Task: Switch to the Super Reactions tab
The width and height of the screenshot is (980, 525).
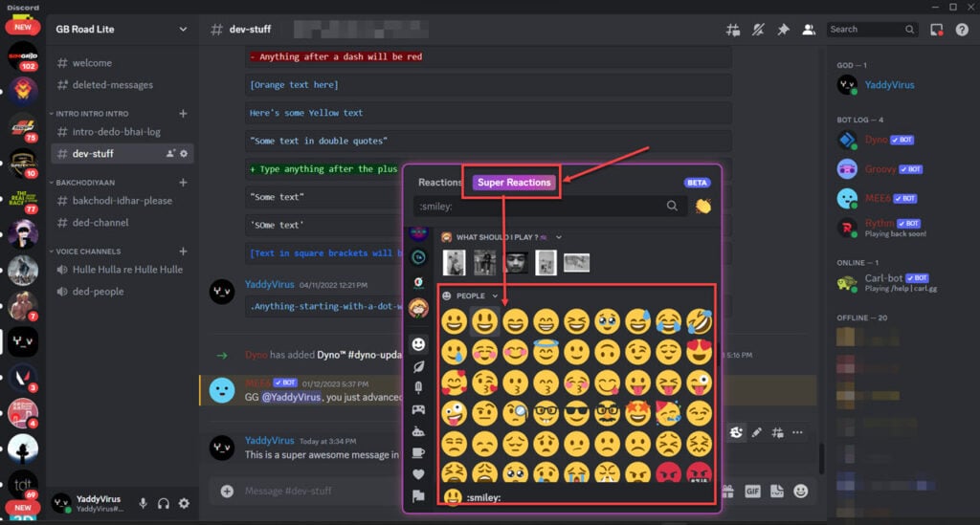Action: click(514, 183)
